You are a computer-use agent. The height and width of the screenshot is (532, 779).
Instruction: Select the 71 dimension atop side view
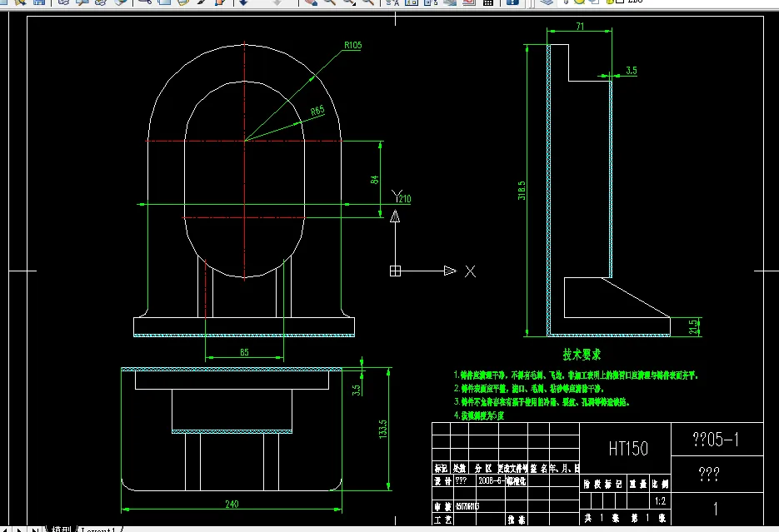580,27
